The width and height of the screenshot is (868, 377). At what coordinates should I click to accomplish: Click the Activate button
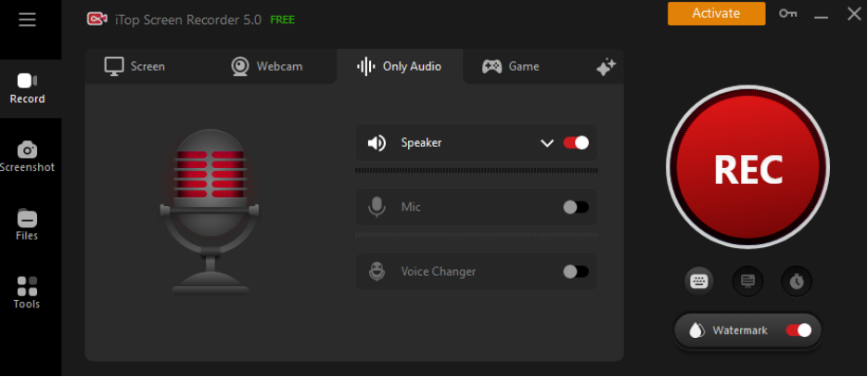(716, 13)
